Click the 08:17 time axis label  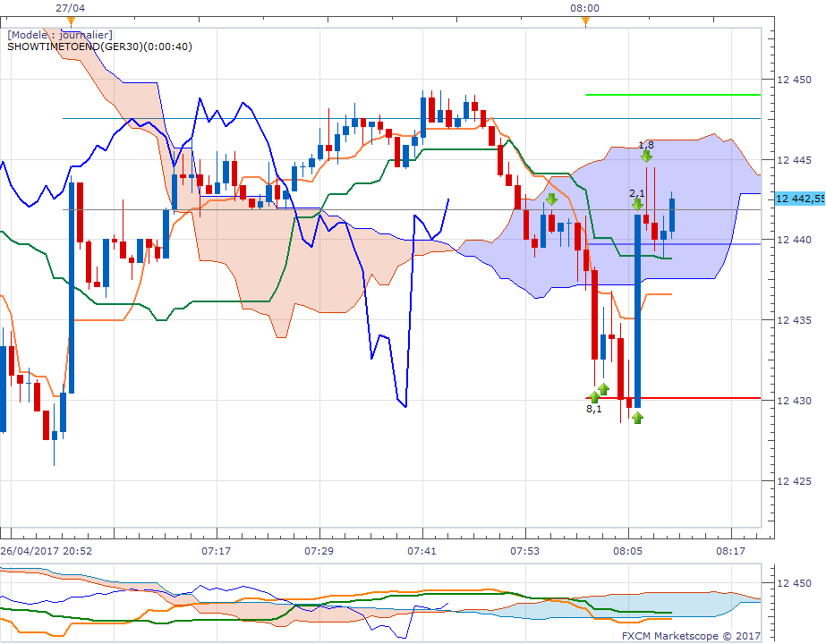tap(730, 551)
